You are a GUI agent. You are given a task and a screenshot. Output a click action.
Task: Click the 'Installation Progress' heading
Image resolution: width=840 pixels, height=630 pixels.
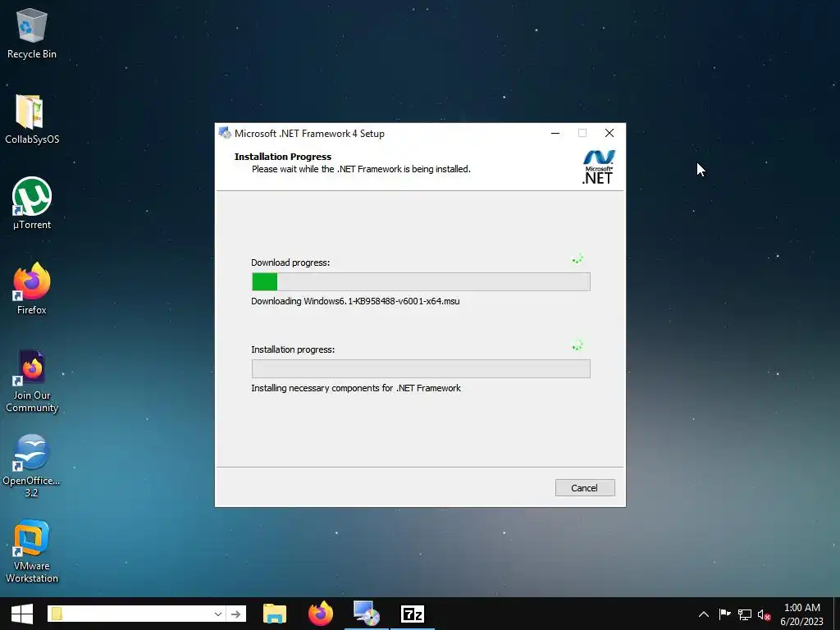(283, 157)
